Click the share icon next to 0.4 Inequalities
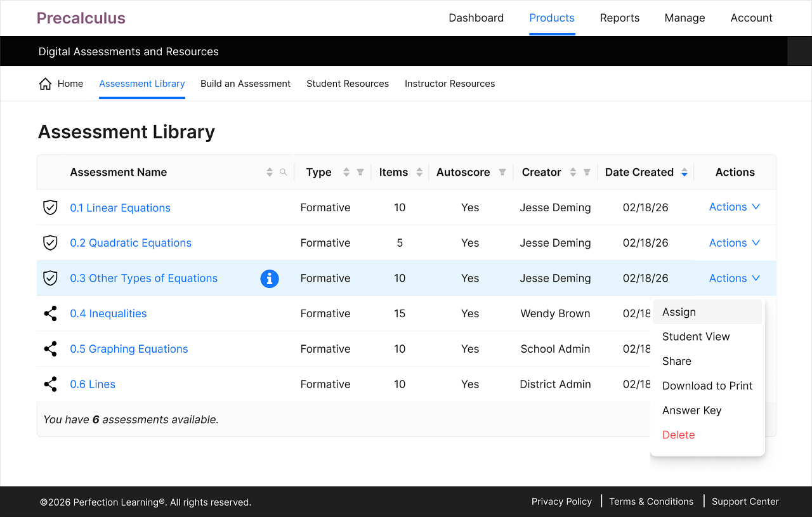The height and width of the screenshot is (517, 812). (50, 313)
